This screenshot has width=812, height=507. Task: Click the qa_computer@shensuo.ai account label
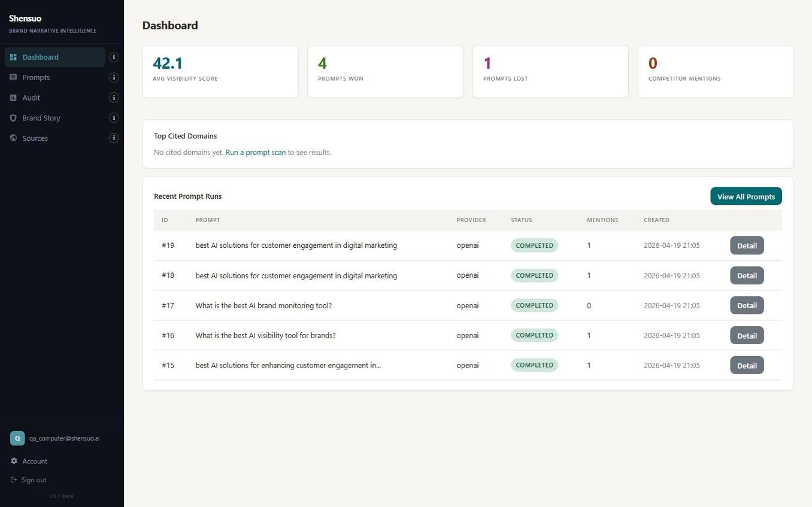click(x=64, y=438)
